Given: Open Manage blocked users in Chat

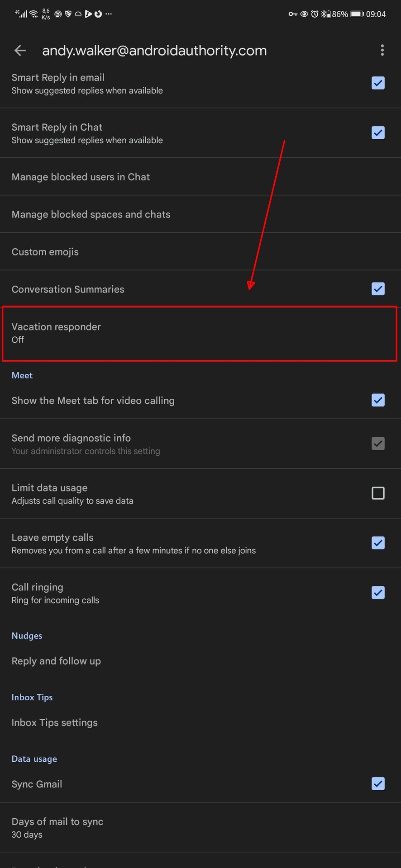Looking at the screenshot, I should tap(200, 177).
